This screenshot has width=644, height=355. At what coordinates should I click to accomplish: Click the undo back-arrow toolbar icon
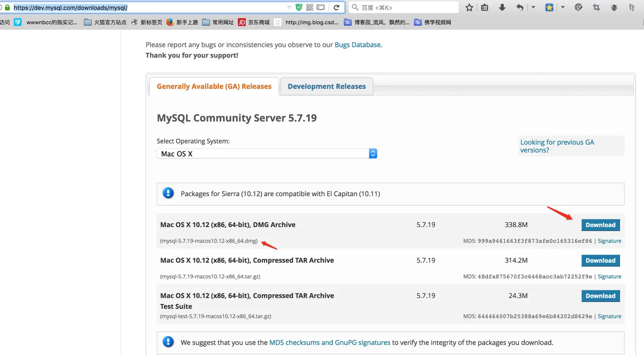tap(520, 7)
